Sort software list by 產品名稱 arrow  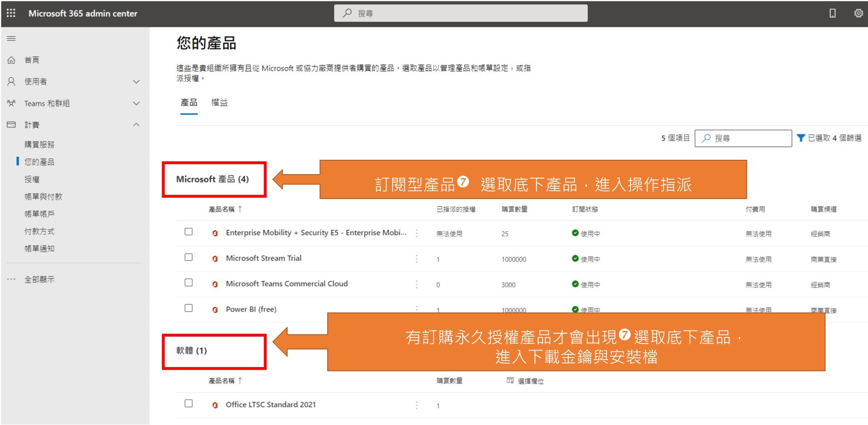[x=240, y=381]
